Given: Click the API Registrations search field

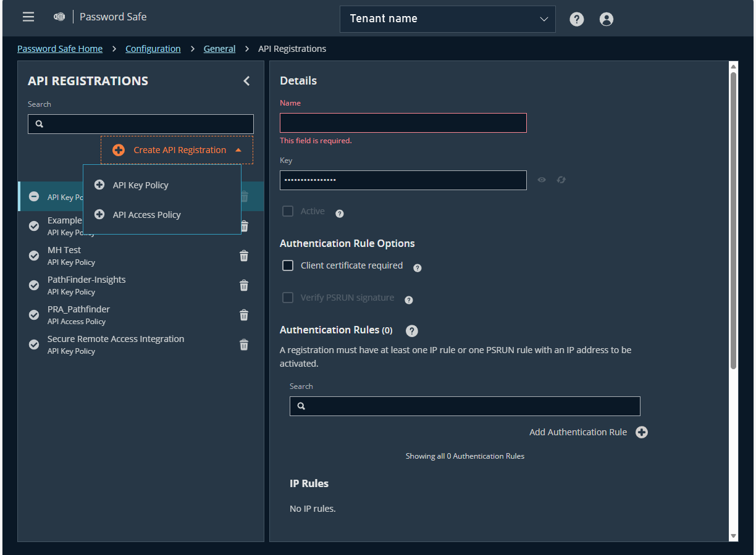Looking at the screenshot, I should (141, 124).
